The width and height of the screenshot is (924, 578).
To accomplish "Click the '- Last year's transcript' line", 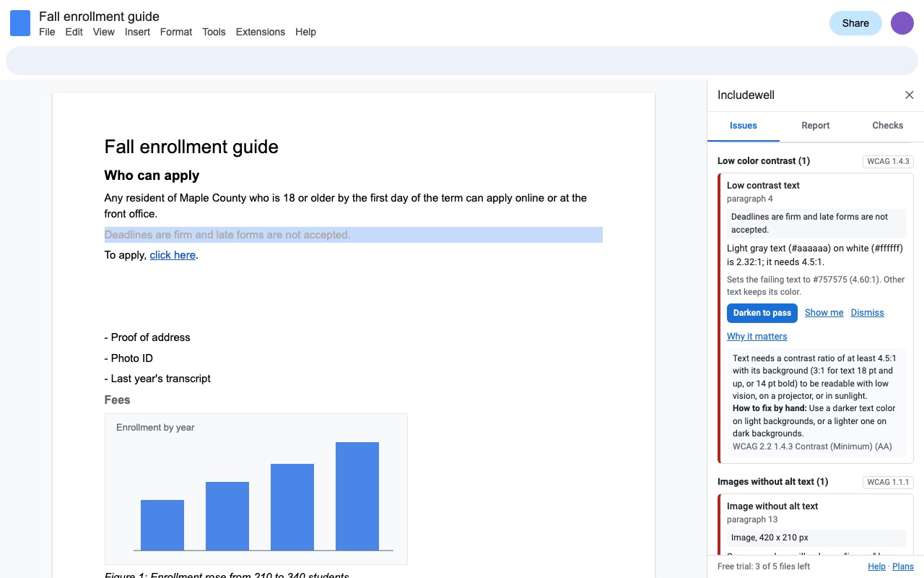I will click(157, 379).
